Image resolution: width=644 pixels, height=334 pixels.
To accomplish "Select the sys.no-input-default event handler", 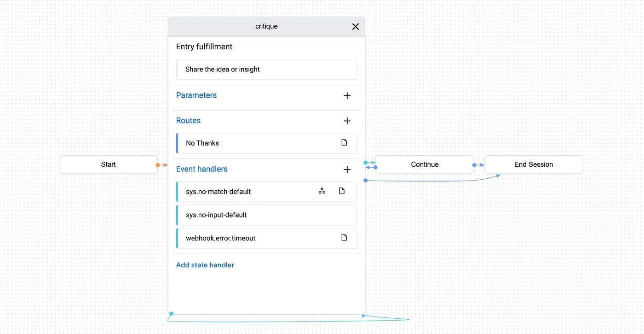I will tap(266, 215).
